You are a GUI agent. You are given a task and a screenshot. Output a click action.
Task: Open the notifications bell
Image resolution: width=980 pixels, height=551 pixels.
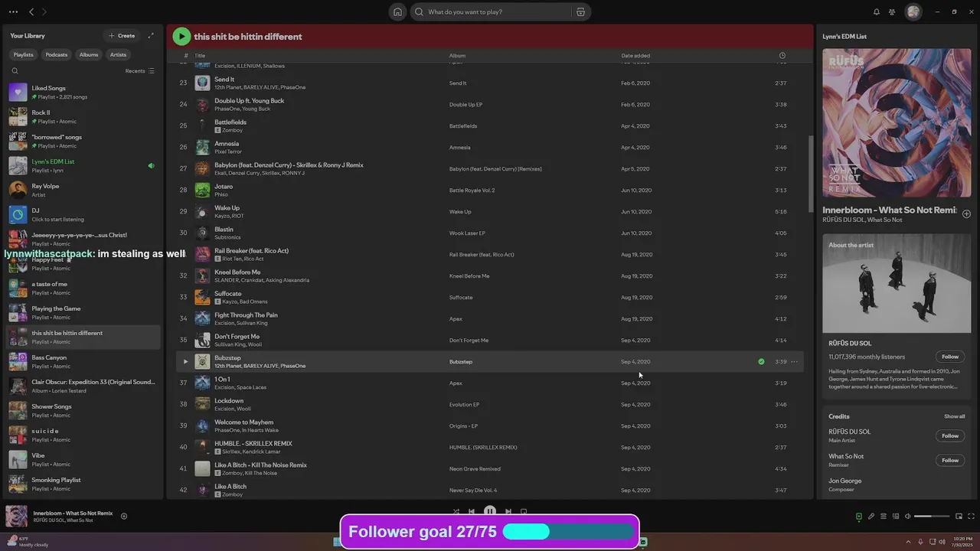(877, 11)
